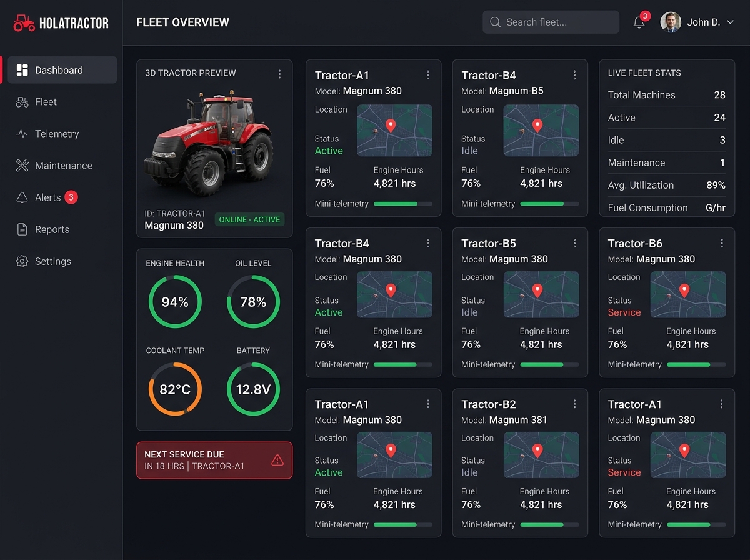
Task: Open Fleet via its tractor sidebar icon
Action: tap(22, 102)
